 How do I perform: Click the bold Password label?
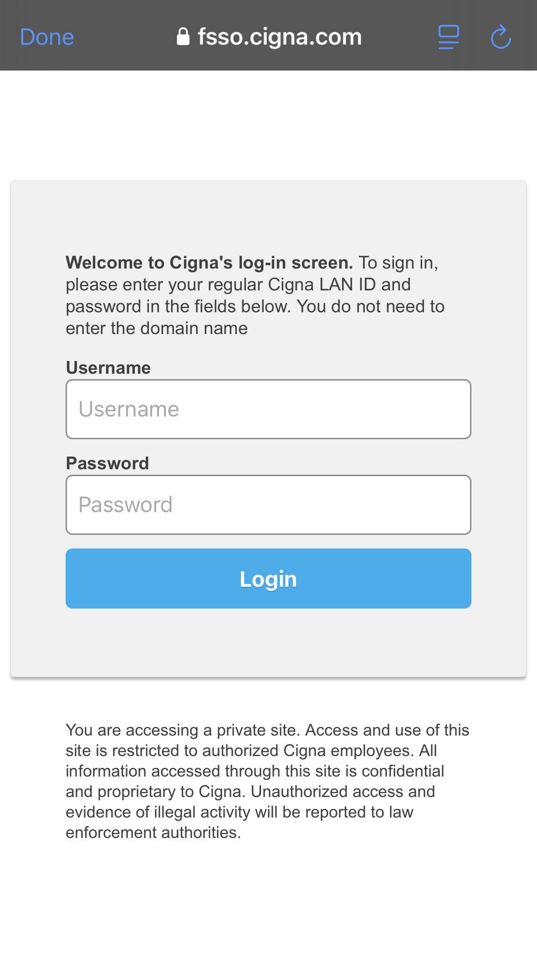[x=107, y=463]
